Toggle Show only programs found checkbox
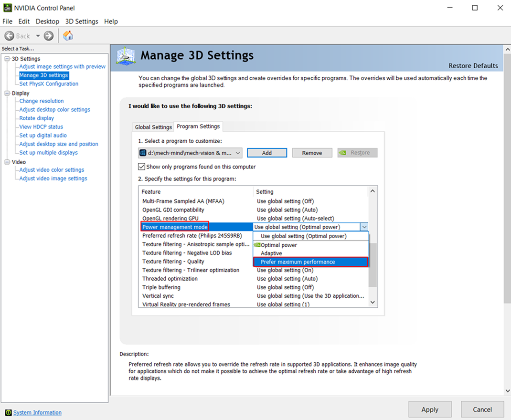Image resolution: width=511 pixels, height=420 pixels. pos(141,167)
